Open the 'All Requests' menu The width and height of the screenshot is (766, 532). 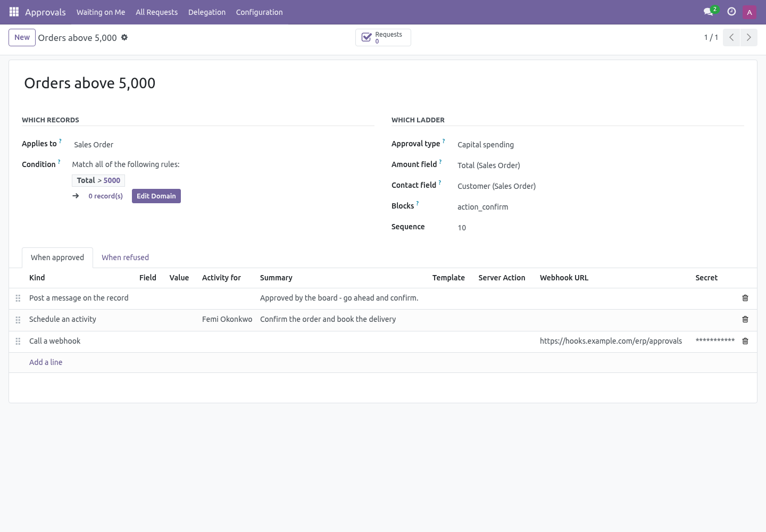pyautogui.click(x=157, y=12)
